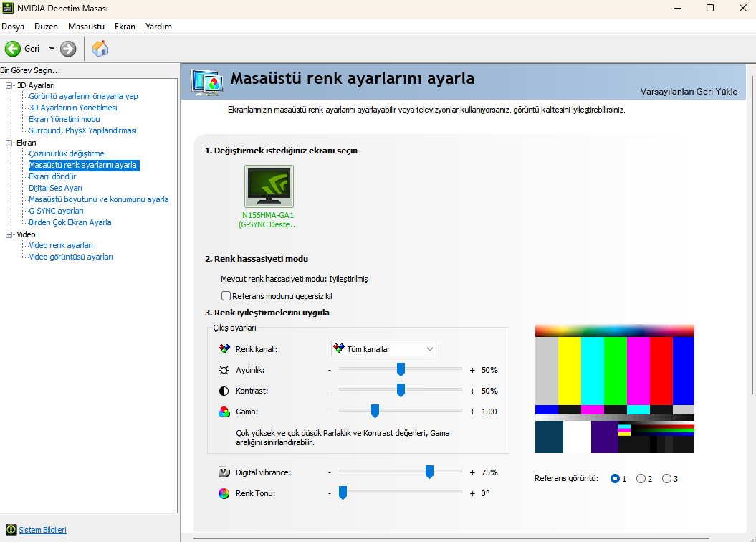Click the minus sign next to Digital vibrance
This screenshot has height=542, width=756.
click(330, 472)
